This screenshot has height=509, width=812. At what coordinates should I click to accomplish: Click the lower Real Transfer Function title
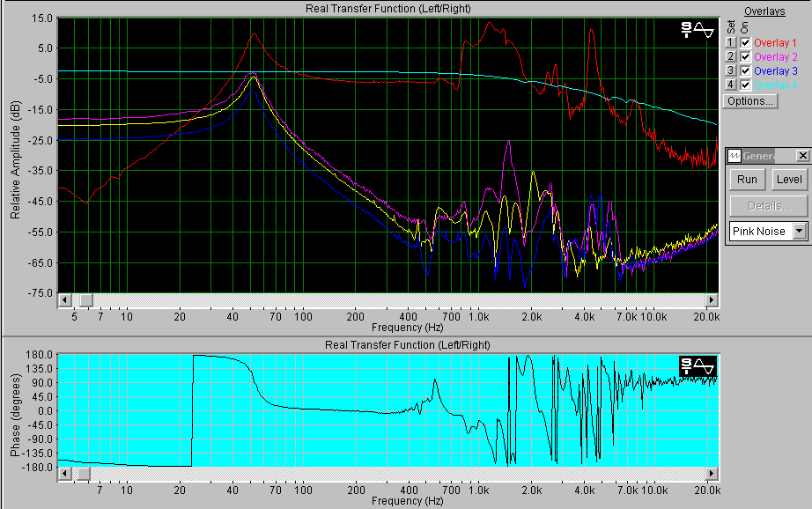point(408,345)
